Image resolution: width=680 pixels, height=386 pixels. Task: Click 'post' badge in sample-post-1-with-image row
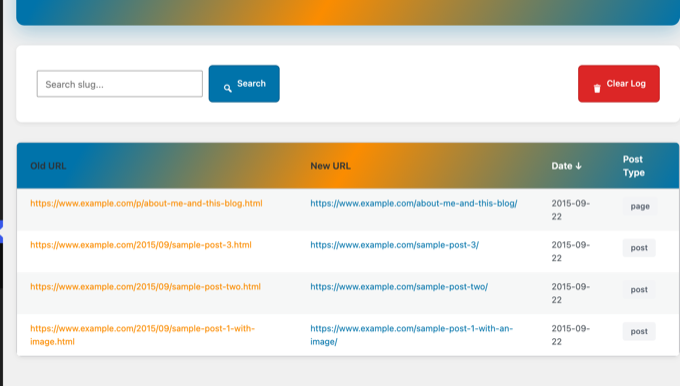point(639,331)
